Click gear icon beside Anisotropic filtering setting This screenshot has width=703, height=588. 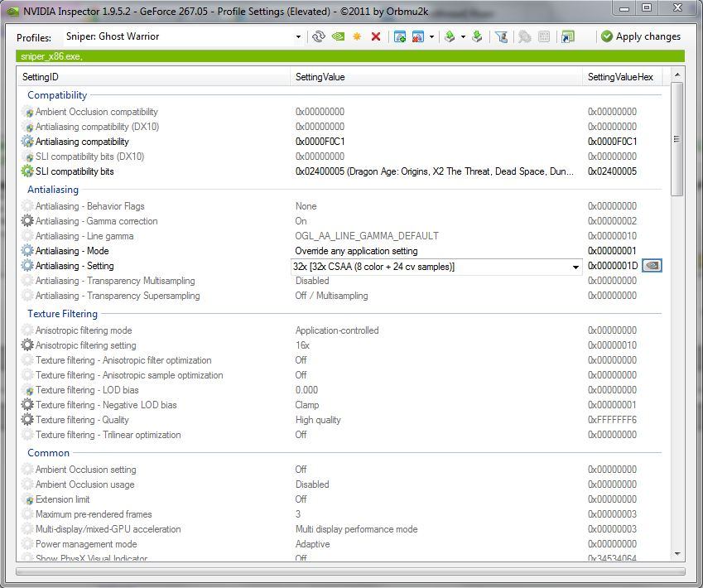tap(27, 345)
